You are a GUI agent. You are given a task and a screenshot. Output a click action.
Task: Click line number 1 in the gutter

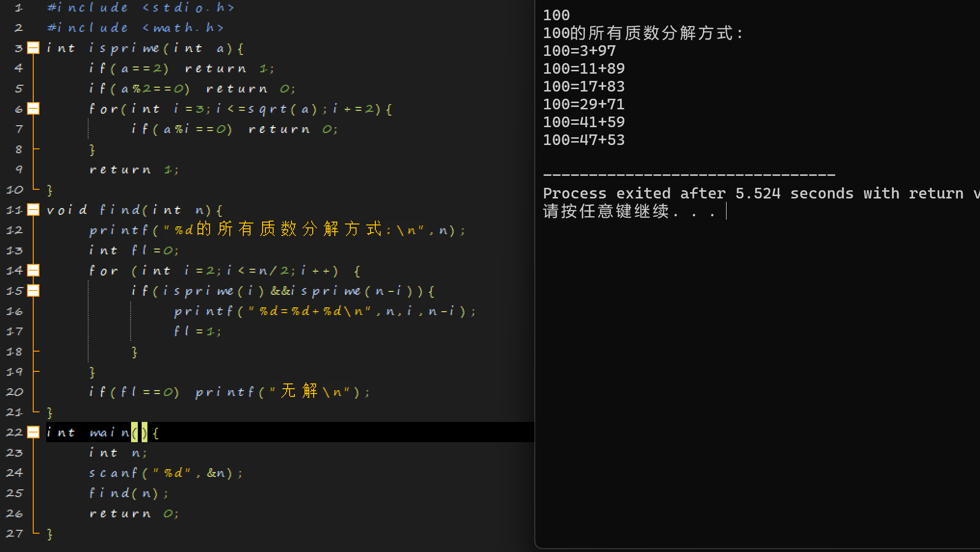18,8
